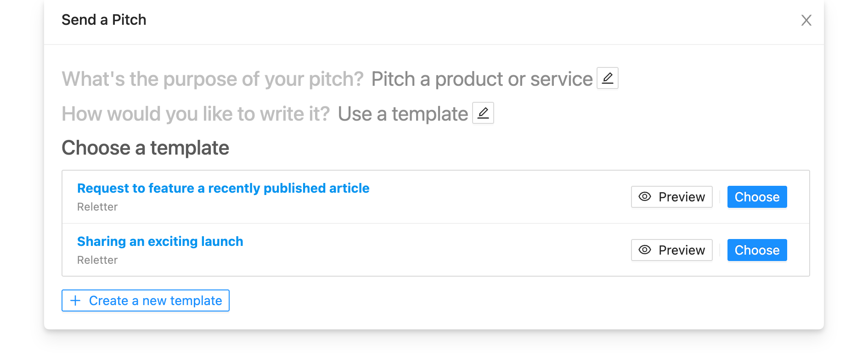
Task: Click the pencil icon next to Use a template
Action: point(483,112)
